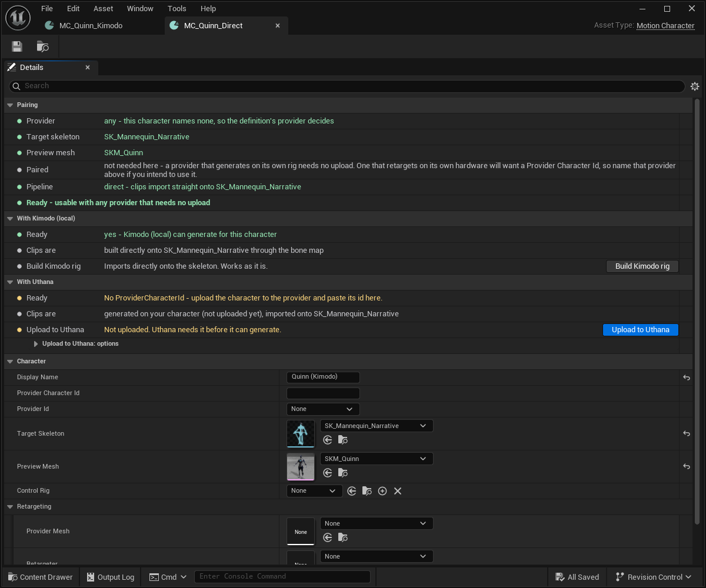Click the Provider Mesh None thumbnail
The width and height of the screenshot is (706, 588).
pyautogui.click(x=301, y=532)
